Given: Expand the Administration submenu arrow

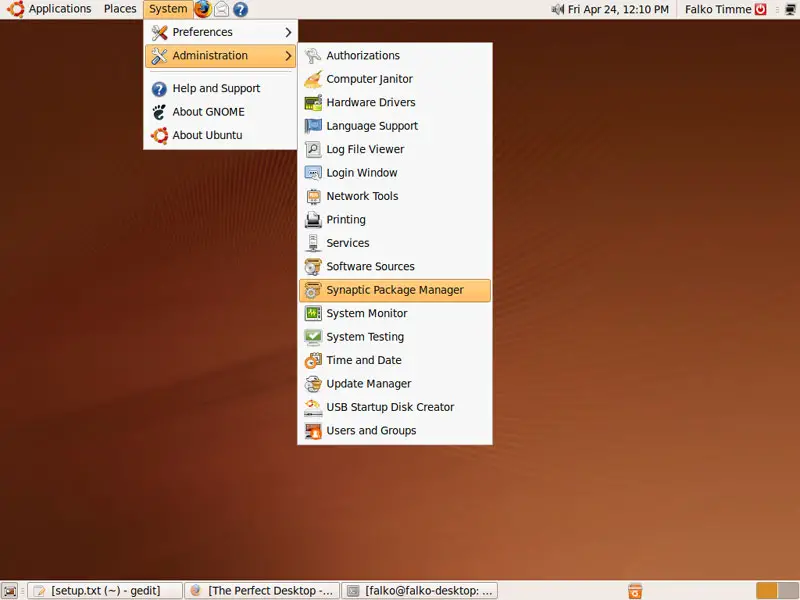Looking at the screenshot, I should [288, 56].
